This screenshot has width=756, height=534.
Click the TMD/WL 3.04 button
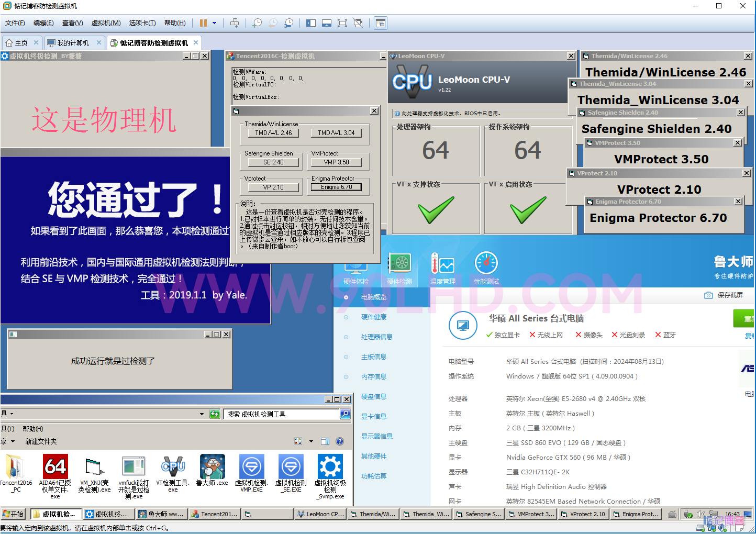coord(336,133)
